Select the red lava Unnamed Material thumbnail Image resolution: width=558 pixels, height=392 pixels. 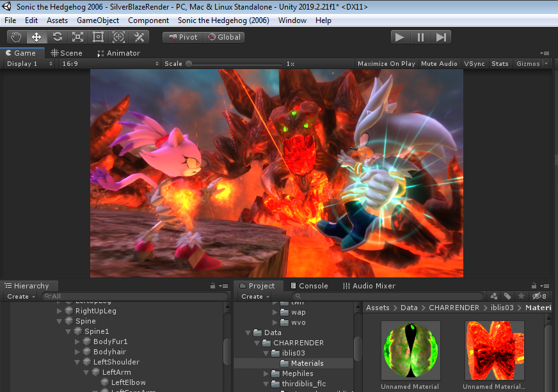(x=494, y=350)
